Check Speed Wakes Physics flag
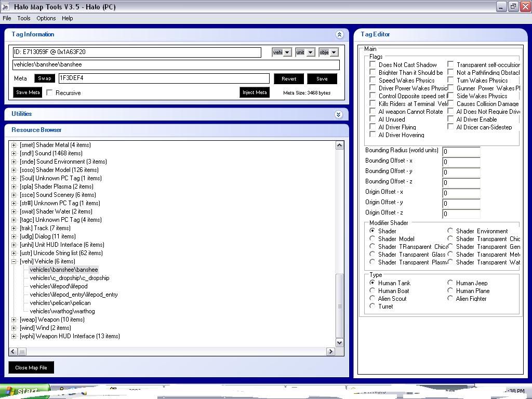This screenshot has height=399, width=532. point(373,80)
